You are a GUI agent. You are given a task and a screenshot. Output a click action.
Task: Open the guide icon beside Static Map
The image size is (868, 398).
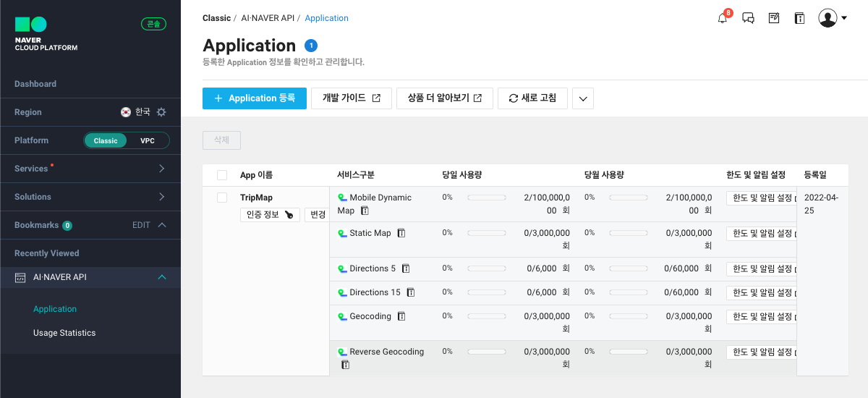(401, 233)
